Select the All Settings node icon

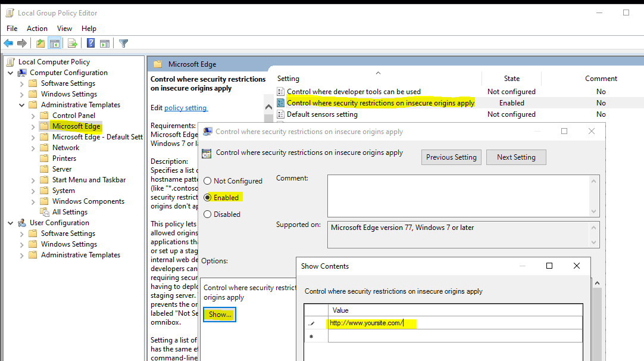pyautogui.click(x=45, y=212)
